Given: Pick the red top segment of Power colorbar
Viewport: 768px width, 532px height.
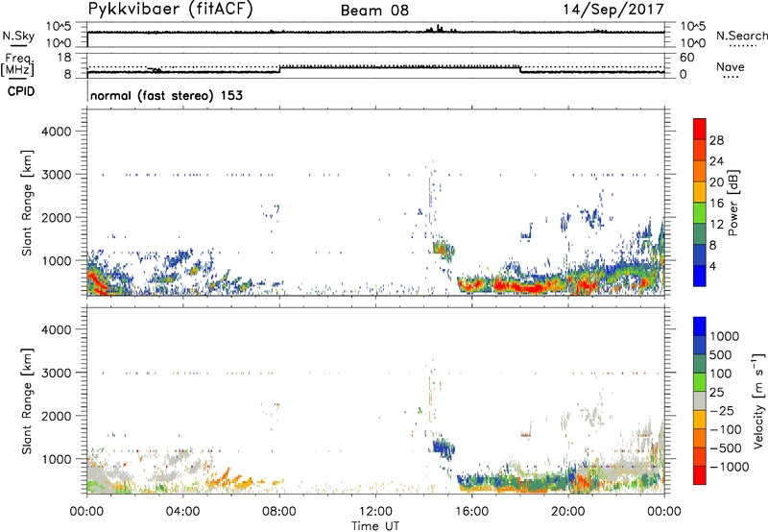Looking at the screenshot, I should (700, 130).
